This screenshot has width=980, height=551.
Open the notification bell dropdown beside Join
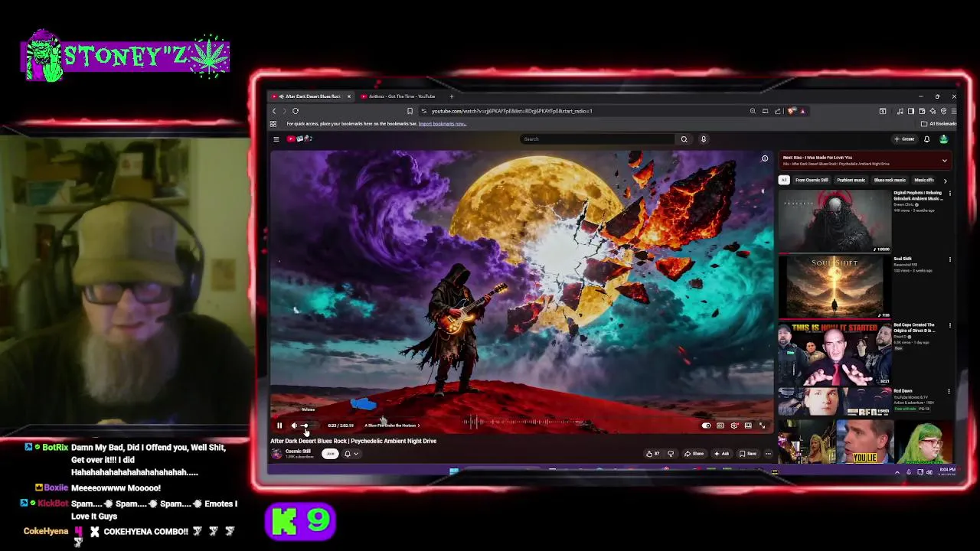pyautogui.click(x=350, y=454)
